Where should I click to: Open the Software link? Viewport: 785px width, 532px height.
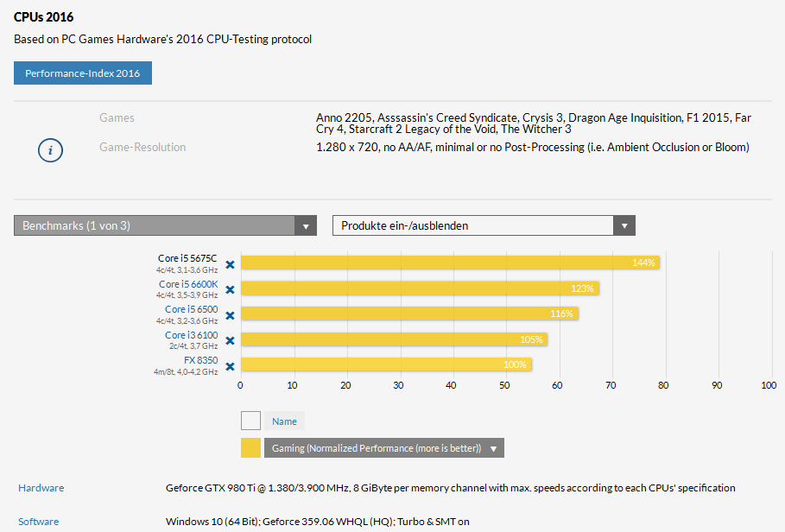pyautogui.click(x=39, y=522)
